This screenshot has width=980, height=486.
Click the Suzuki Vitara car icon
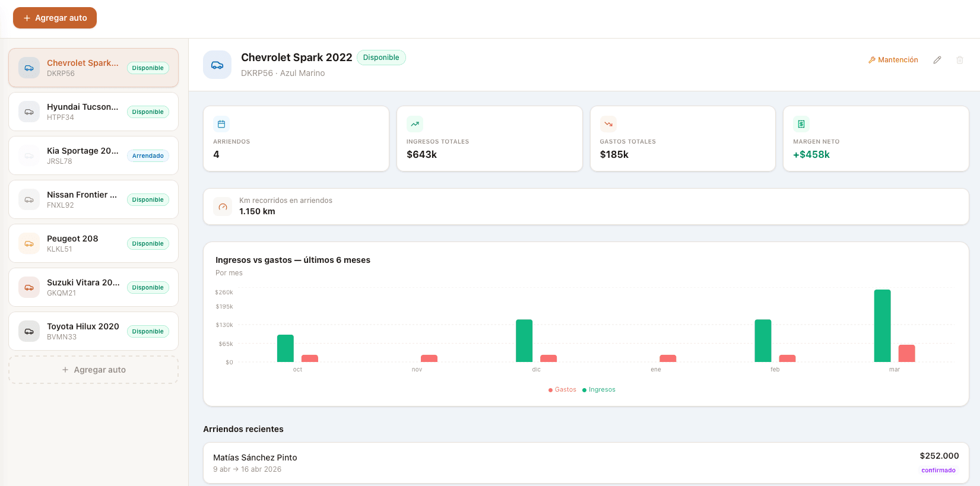tap(29, 287)
